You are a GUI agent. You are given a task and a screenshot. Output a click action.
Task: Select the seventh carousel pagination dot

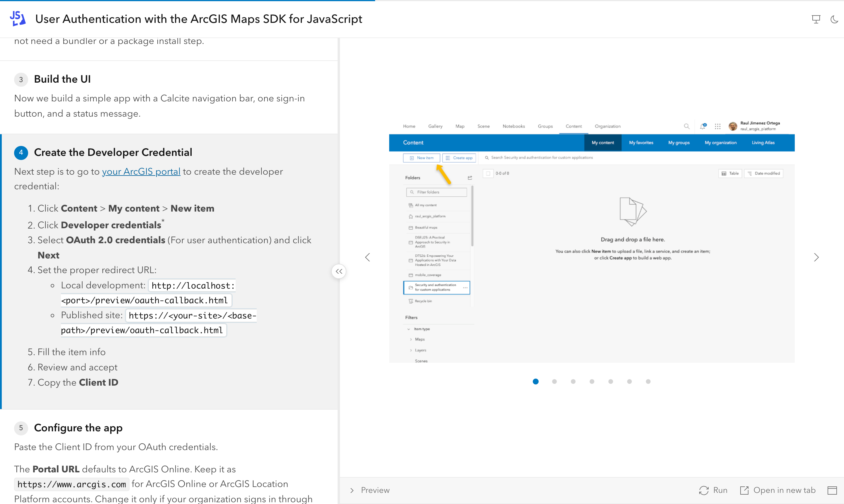tap(648, 382)
